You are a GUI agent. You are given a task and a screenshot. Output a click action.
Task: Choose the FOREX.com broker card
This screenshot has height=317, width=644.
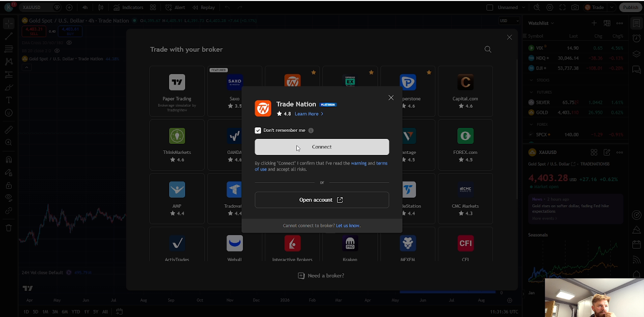(x=465, y=144)
